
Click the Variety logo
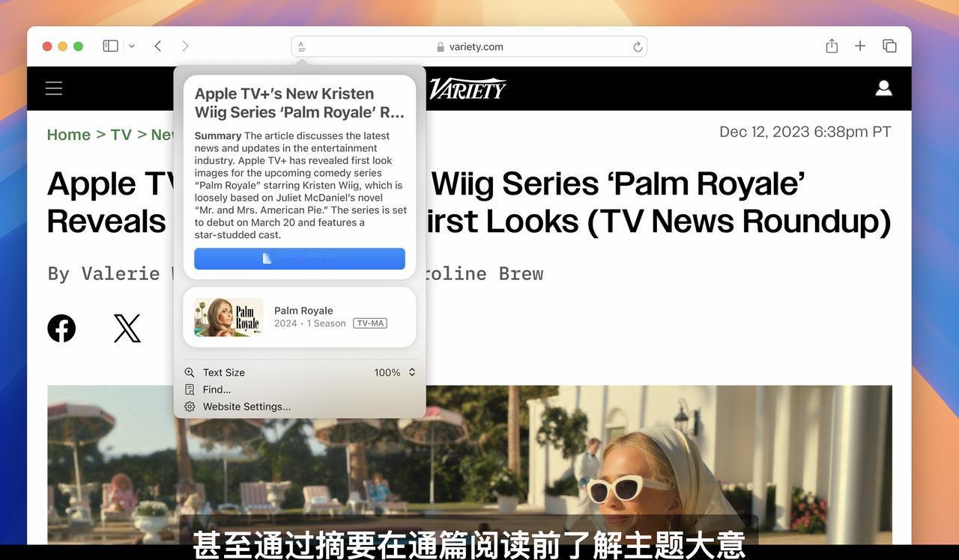(x=468, y=89)
